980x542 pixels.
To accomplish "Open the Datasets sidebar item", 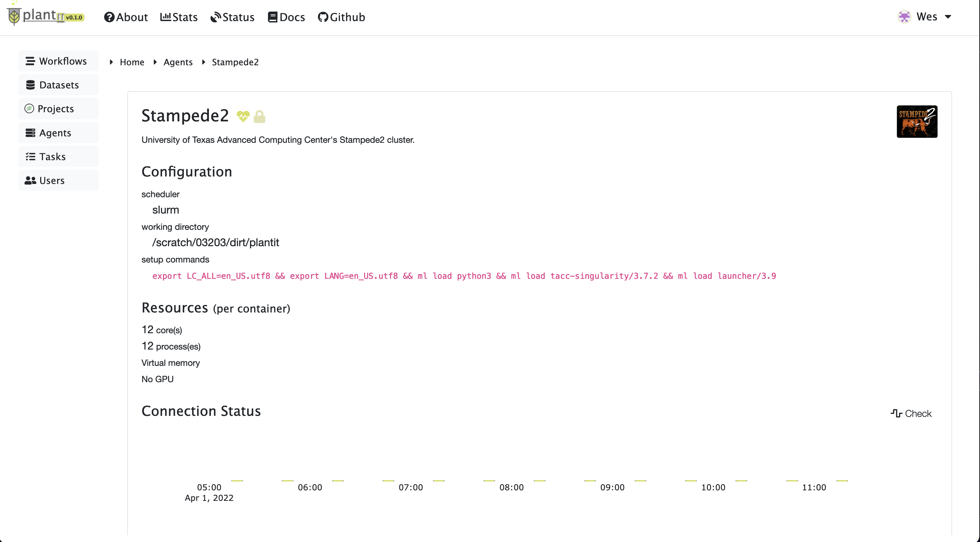I will tap(58, 85).
